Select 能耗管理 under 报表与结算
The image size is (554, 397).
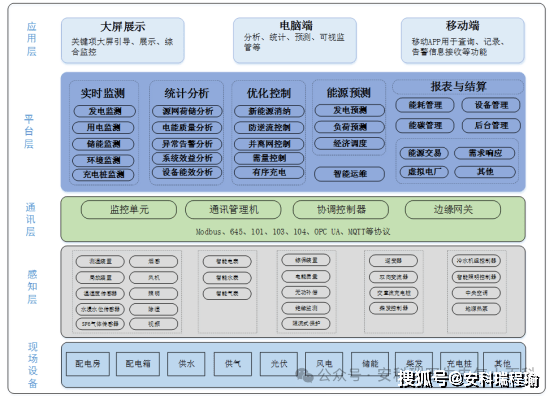tap(425, 105)
